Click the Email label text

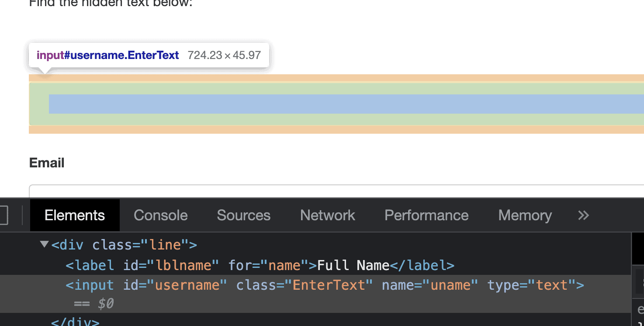coord(46,162)
